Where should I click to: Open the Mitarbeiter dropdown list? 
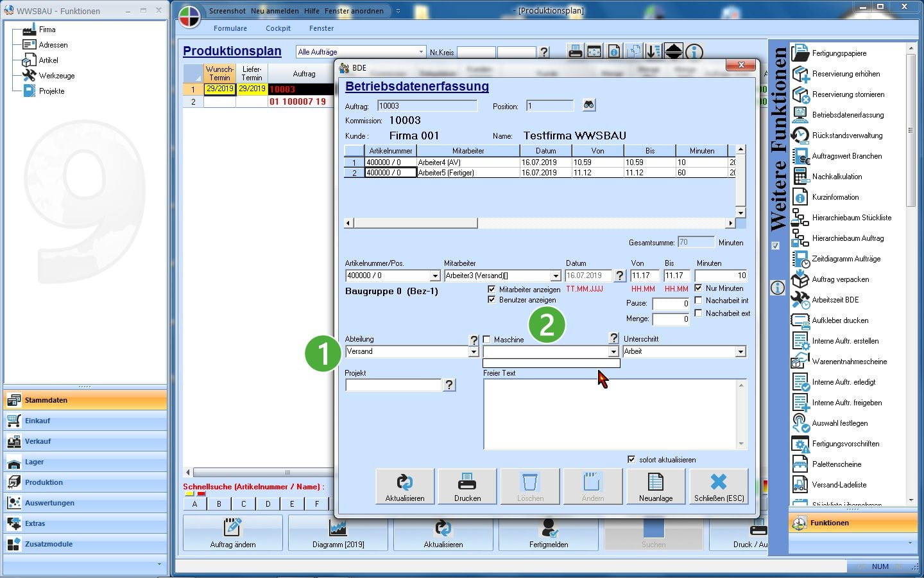click(x=556, y=276)
